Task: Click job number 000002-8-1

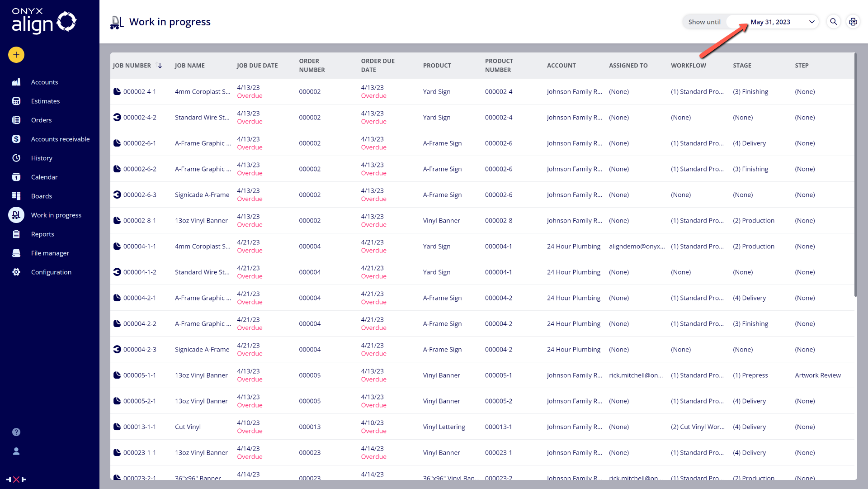Action: pos(140,220)
